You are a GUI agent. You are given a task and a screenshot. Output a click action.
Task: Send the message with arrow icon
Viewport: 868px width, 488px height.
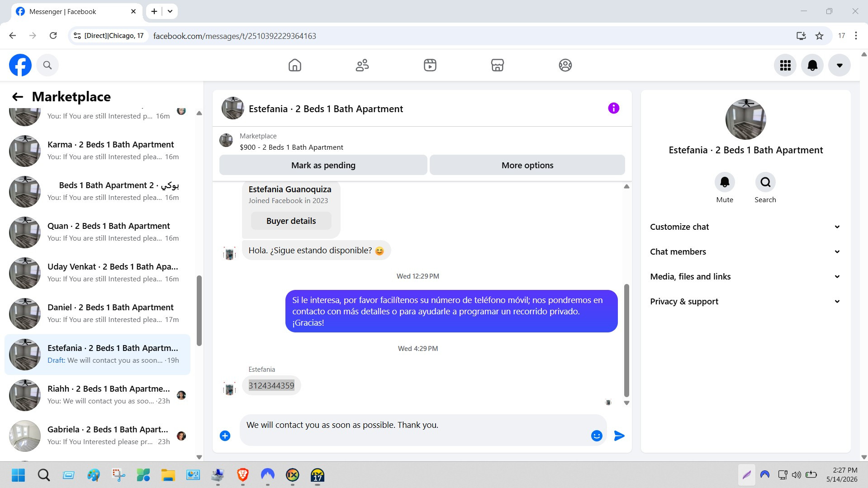click(619, 436)
